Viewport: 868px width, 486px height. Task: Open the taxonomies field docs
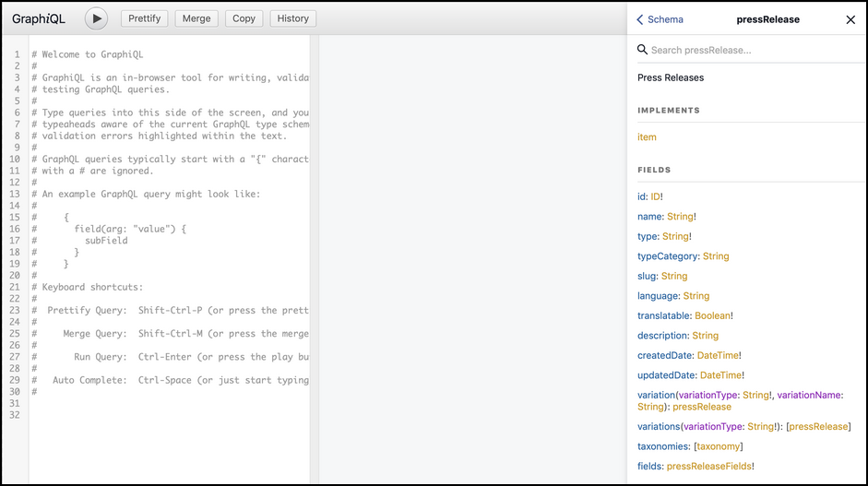coord(663,446)
